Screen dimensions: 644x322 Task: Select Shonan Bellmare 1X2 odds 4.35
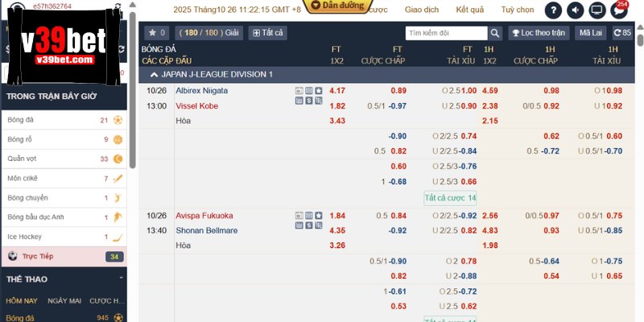click(337, 230)
